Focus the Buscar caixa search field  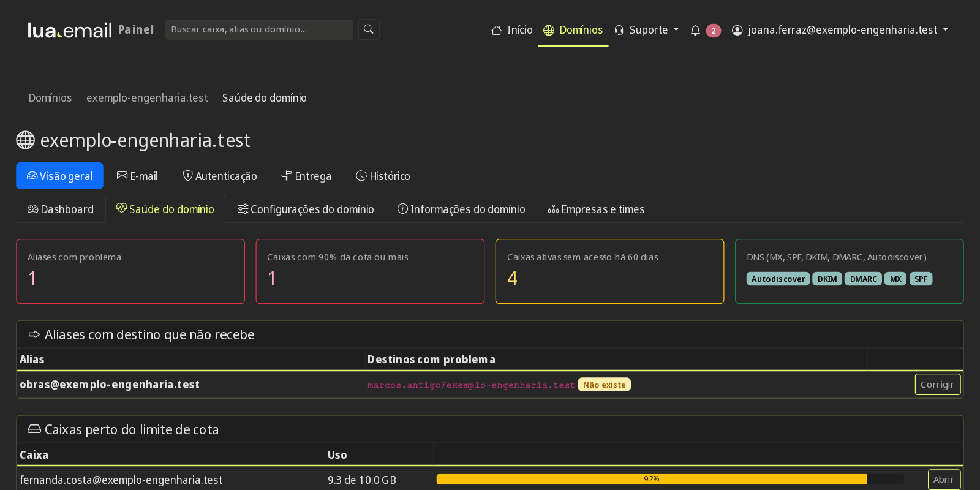tap(258, 29)
